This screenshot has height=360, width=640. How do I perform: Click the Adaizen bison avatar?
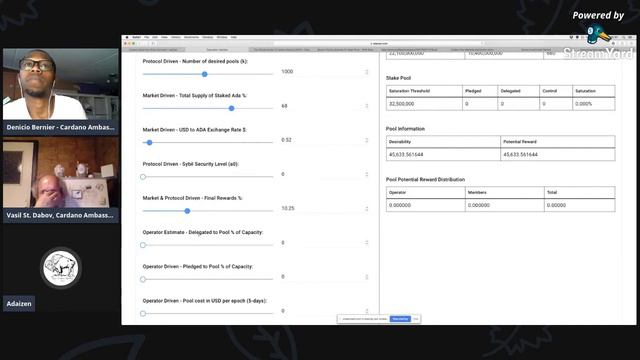[x=61, y=268]
